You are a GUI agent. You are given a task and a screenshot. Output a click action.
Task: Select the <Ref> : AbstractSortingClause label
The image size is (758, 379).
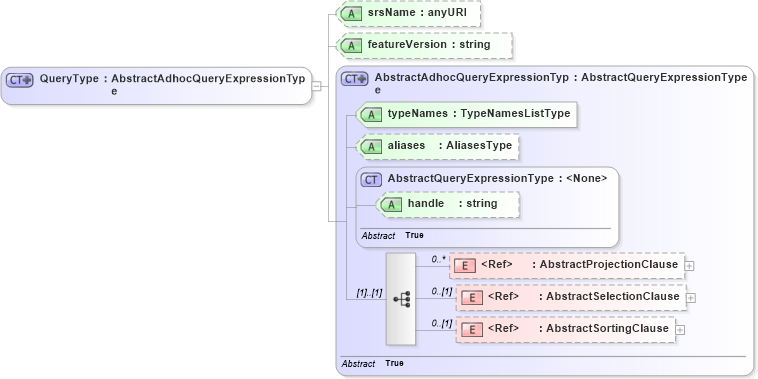578,328
